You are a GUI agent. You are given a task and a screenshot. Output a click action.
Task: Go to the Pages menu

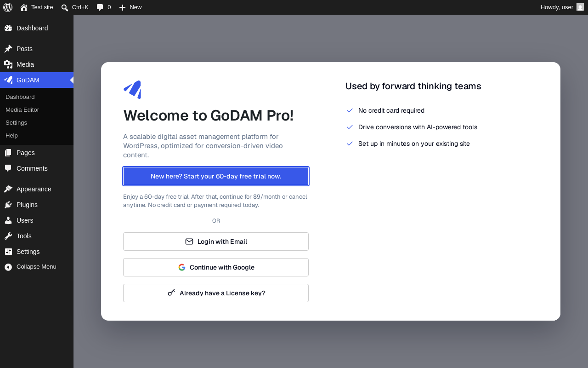coord(37,153)
